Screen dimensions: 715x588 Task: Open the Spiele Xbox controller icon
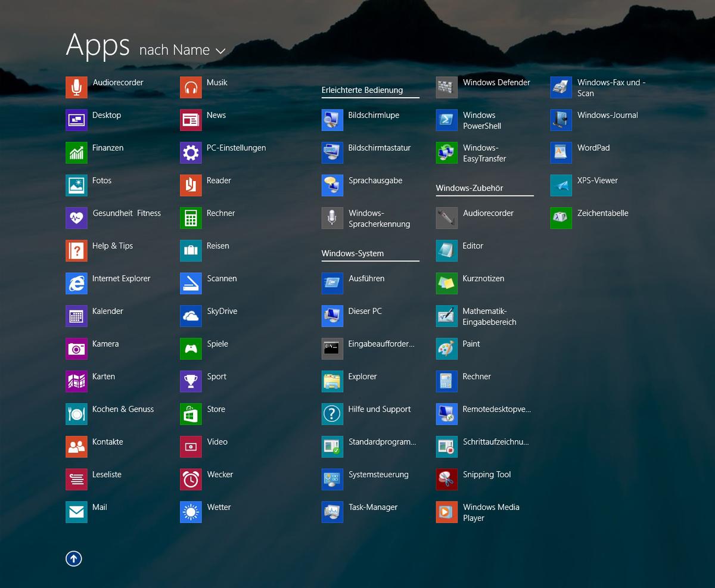point(191,350)
